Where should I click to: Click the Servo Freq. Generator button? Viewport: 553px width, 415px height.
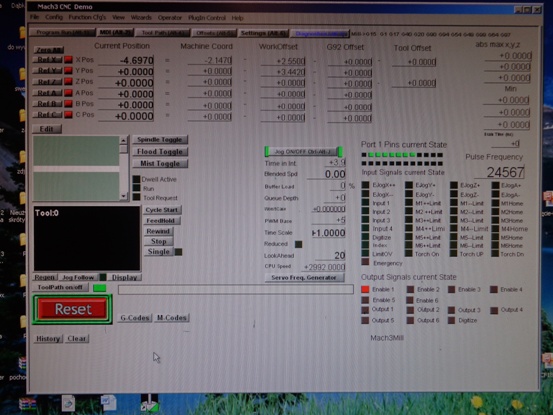(x=304, y=277)
